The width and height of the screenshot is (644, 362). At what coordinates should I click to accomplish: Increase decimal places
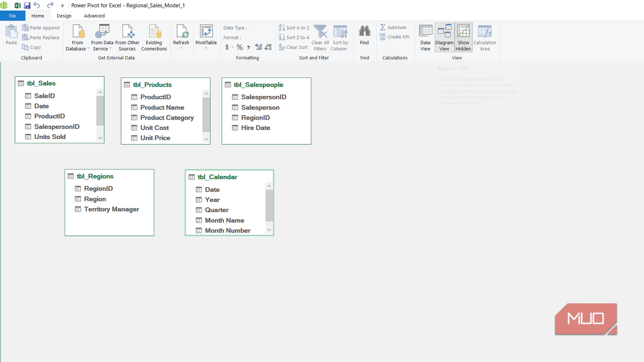pyautogui.click(x=258, y=48)
